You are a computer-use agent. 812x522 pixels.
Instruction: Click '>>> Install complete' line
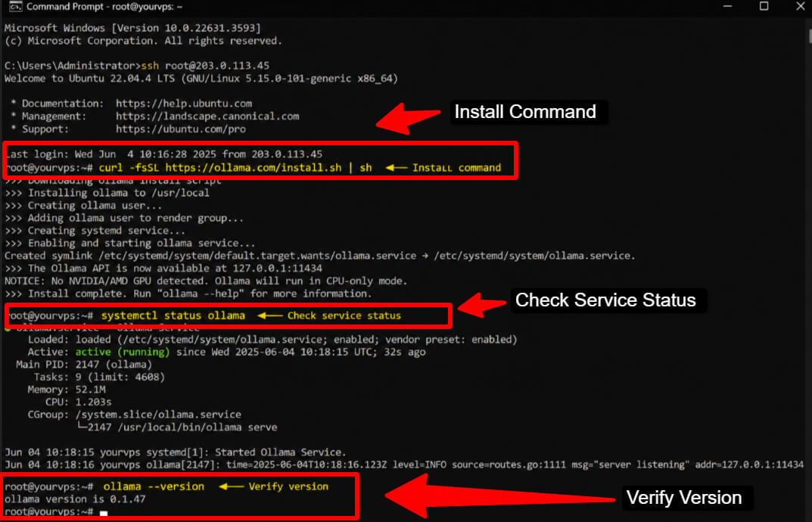188,294
